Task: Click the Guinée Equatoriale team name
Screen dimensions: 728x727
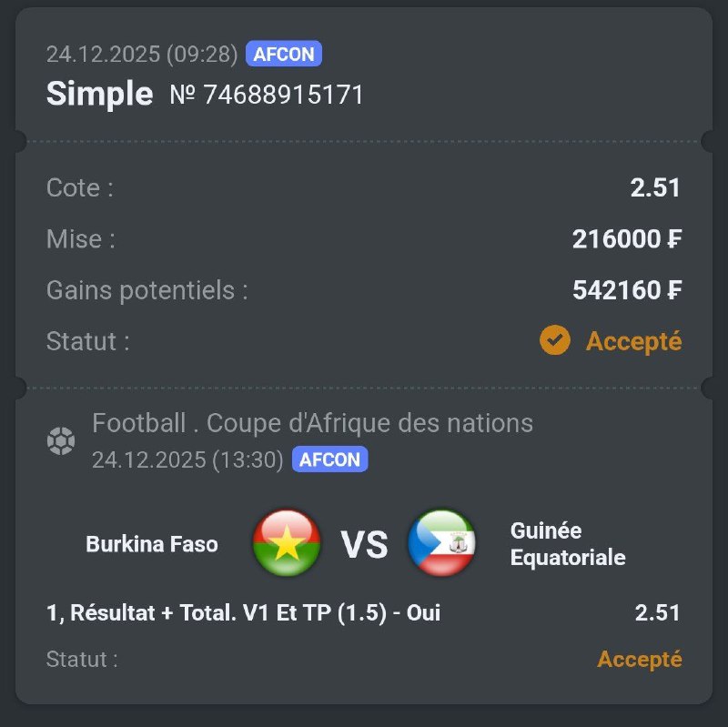Action: 568,543
